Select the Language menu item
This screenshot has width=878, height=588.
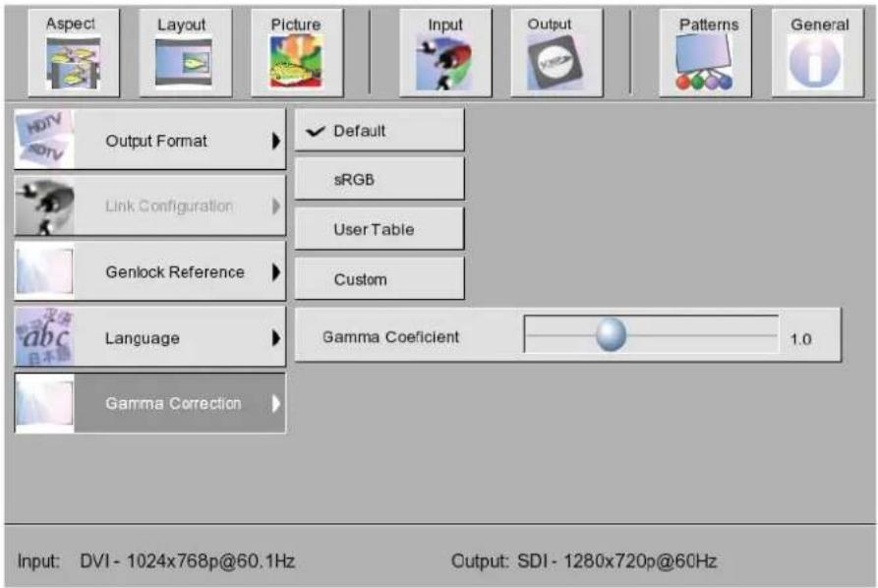(x=150, y=337)
